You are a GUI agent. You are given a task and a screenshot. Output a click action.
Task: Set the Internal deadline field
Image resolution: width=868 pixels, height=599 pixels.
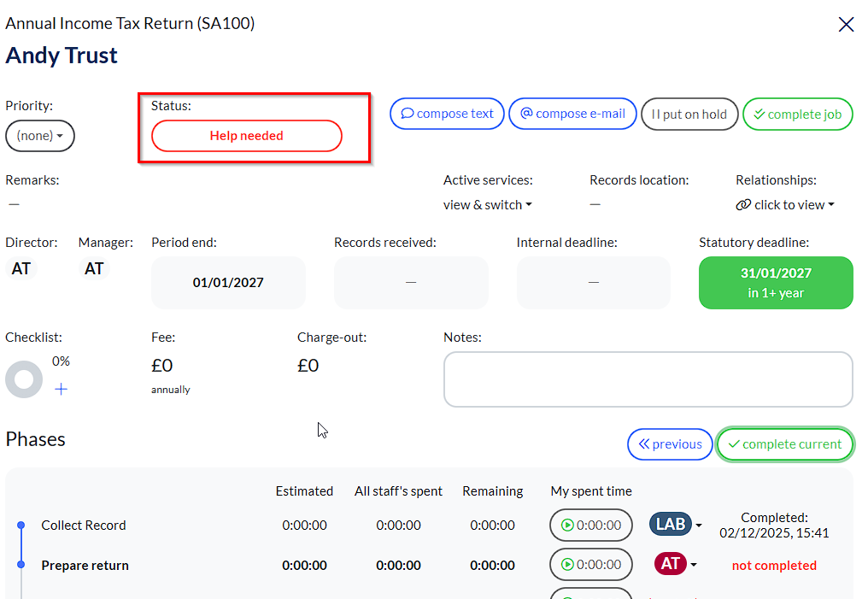click(x=593, y=283)
